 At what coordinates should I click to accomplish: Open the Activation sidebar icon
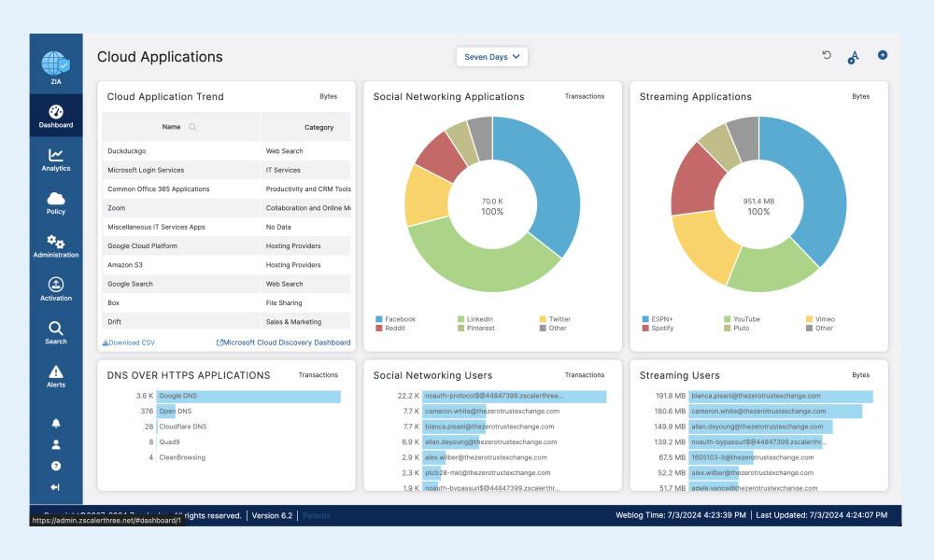coord(56,288)
